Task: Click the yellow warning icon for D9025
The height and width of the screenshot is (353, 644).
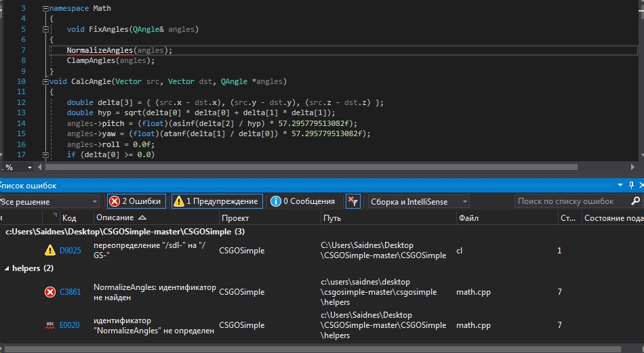Action: coord(50,250)
